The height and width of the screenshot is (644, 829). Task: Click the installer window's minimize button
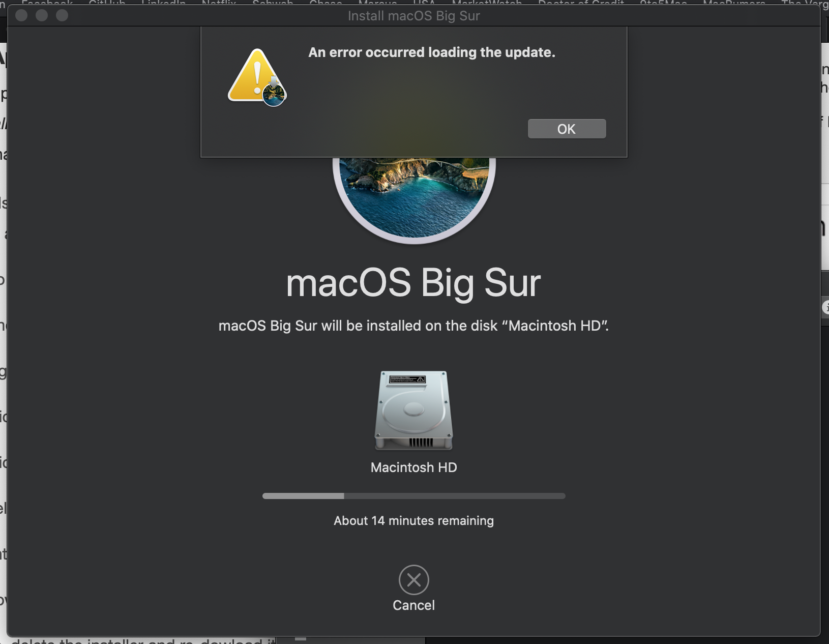click(42, 15)
